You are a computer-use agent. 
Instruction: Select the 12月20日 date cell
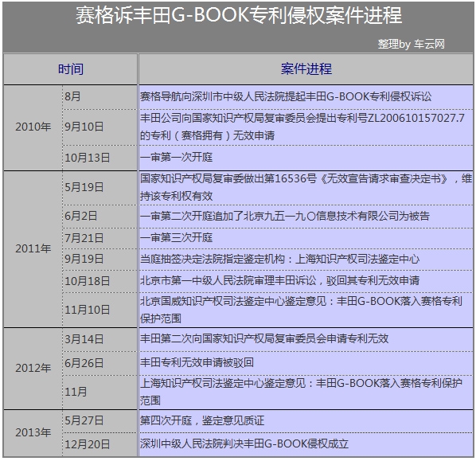tap(99, 444)
